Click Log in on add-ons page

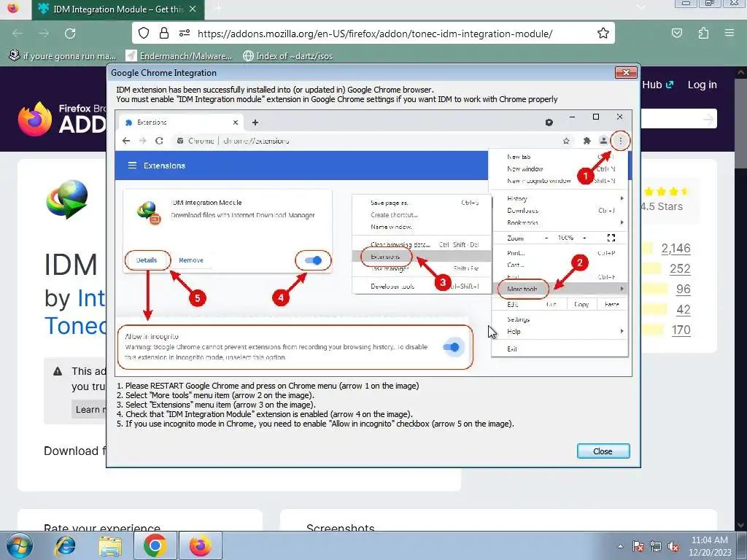(703, 85)
